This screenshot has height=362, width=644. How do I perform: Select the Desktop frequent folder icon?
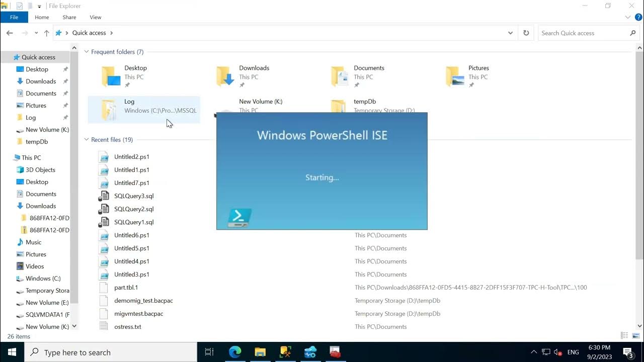coord(111,76)
